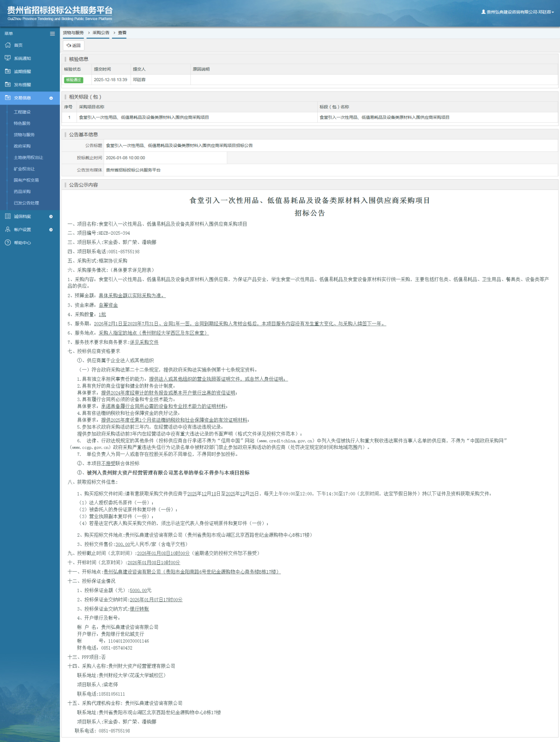The image size is (560, 742).
Task: Expand the 诚信档案 menu arrow
Action: click(x=51, y=217)
